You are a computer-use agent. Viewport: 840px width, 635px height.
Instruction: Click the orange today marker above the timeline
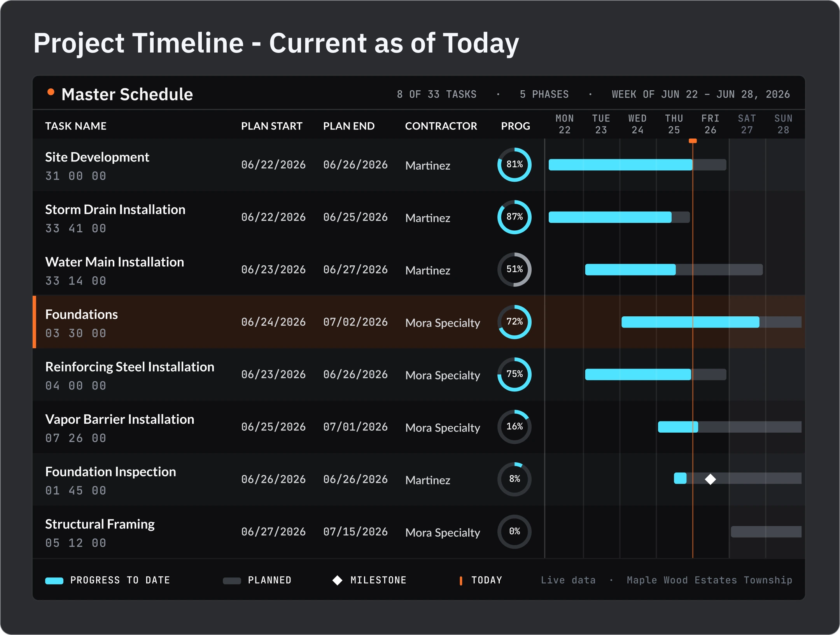pos(693,141)
